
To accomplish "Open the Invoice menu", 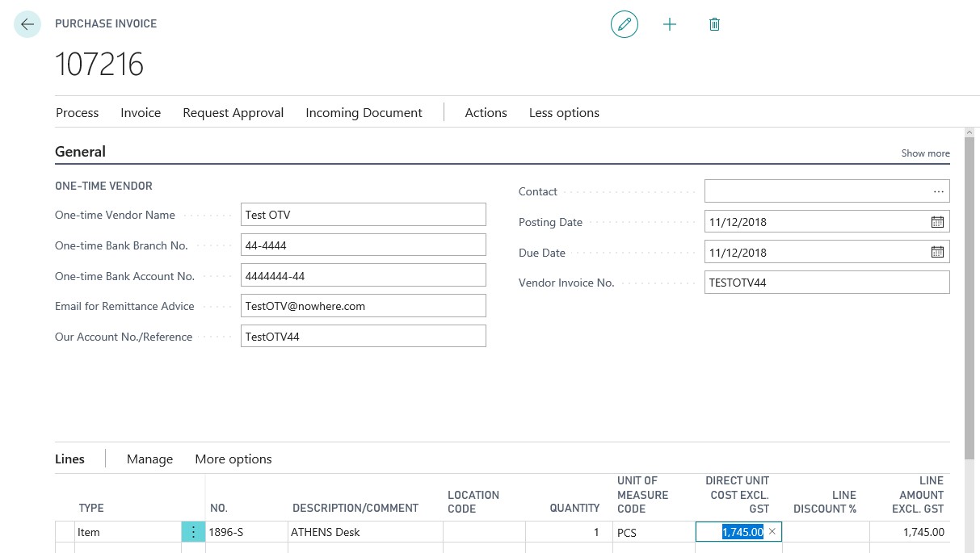I will click(x=140, y=112).
